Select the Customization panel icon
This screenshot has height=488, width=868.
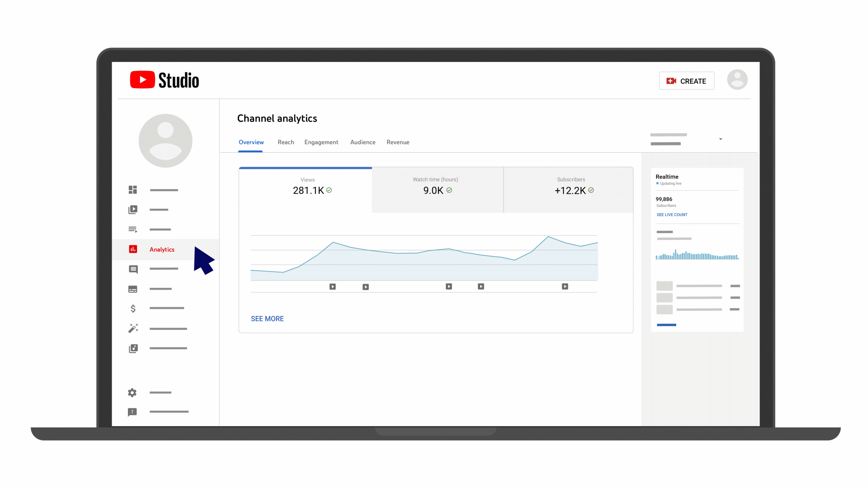(x=132, y=328)
